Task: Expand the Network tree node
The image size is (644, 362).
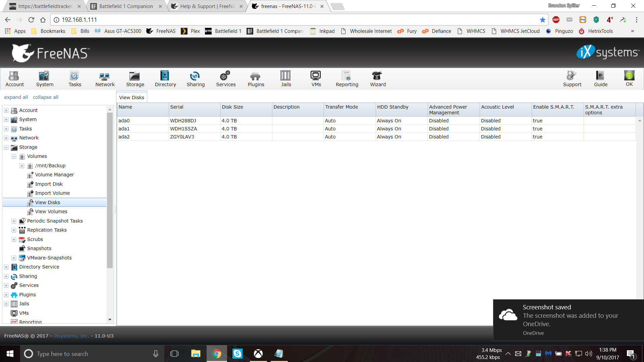Action: tap(6, 138)
